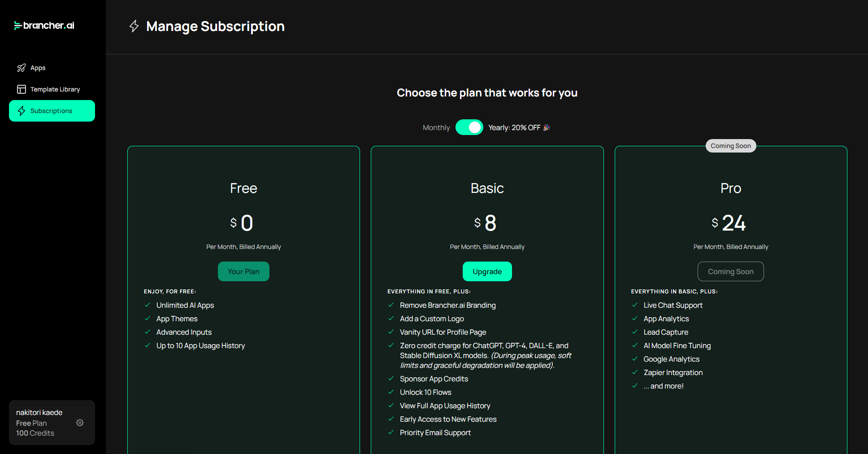868x454 pixels.
Task: Click the lightning icon beside Manage Subscription
Action: click(x=134, y=26)
